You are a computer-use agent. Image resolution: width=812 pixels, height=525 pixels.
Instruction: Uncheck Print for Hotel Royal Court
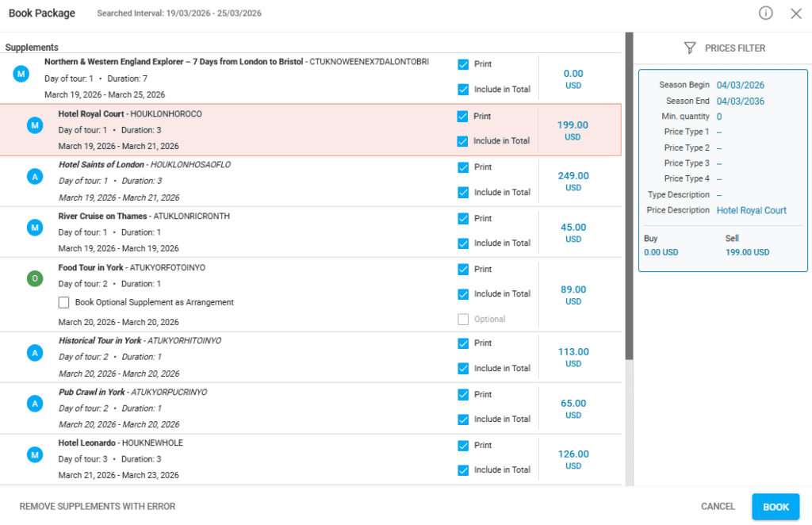pyautogui.click(x=463, y=117)
